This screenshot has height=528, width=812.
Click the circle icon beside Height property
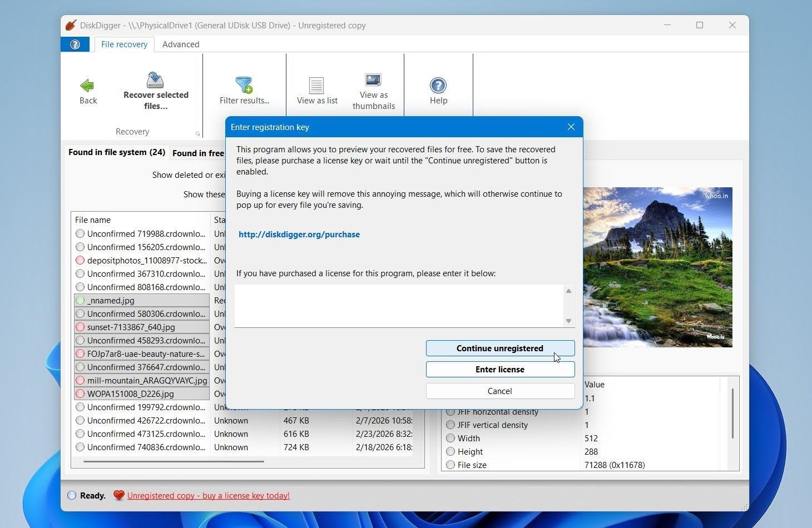click(x=450, y=451)
